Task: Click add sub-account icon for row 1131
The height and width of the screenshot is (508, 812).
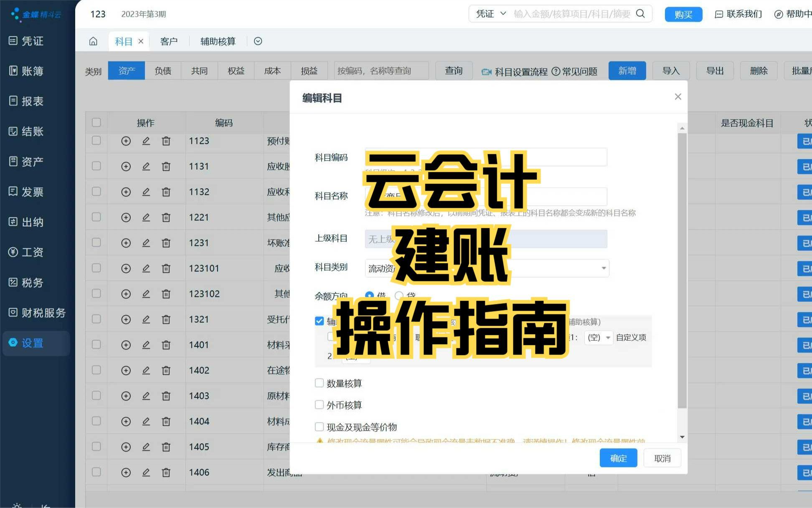Action: (126, 166)
